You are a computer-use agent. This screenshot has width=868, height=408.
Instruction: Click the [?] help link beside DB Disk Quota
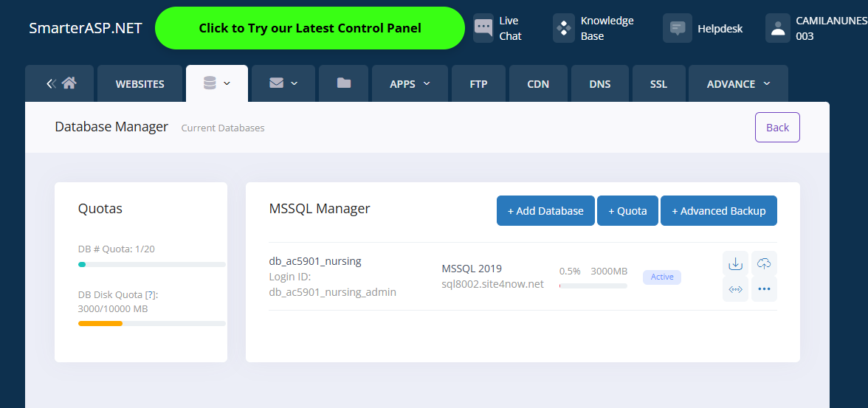pyautogui.click(x=150, y=295)
